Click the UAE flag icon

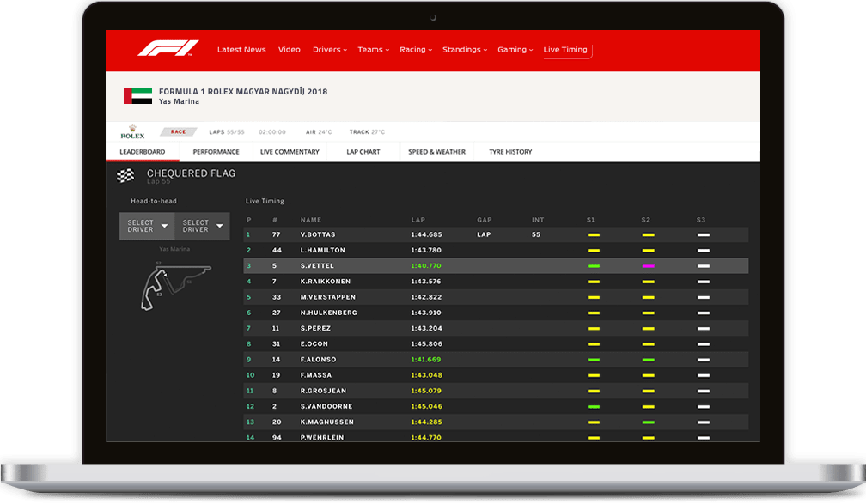[137, 96]
